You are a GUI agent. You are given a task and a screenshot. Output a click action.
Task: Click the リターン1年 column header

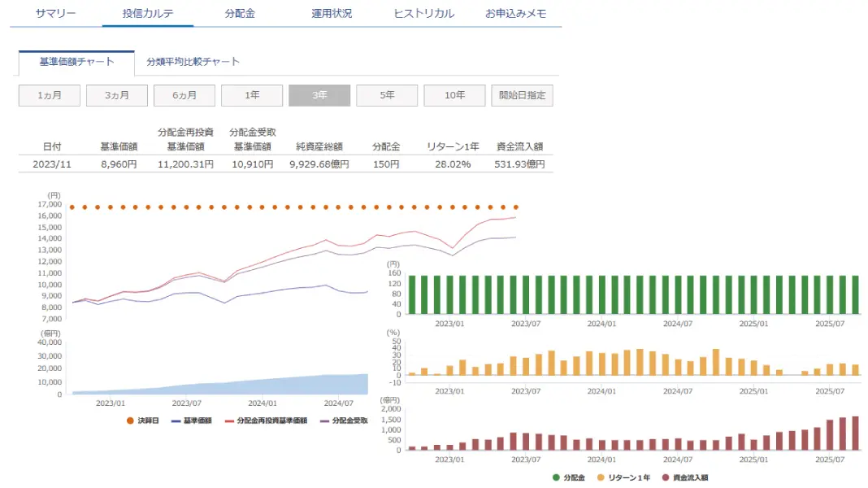coord(453,146)
